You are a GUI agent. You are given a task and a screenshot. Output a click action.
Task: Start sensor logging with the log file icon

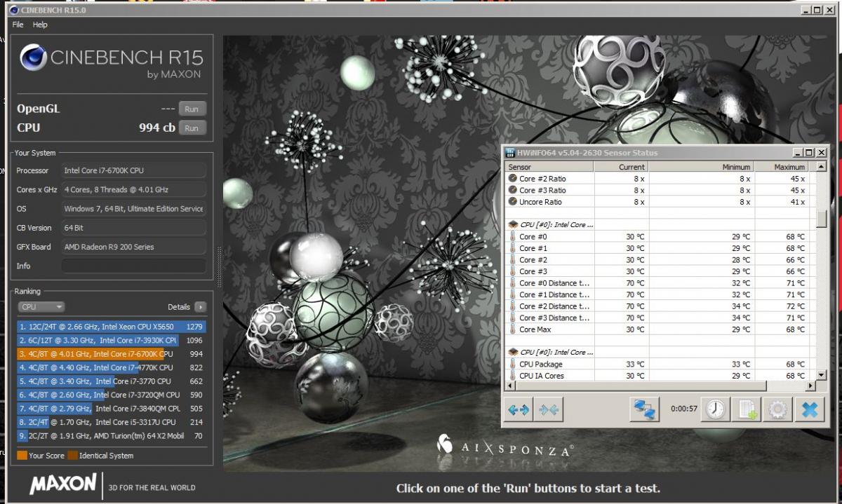coord(746,409)
